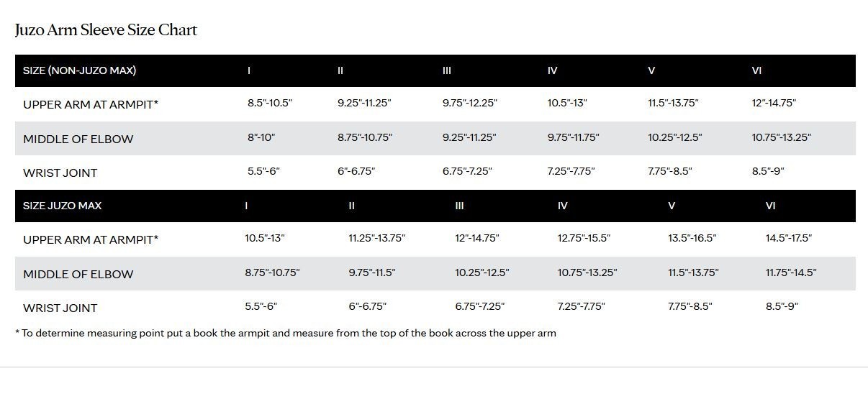
Task: Select the 8.5"-10.5" upper arm value
Action: (270, 103)
